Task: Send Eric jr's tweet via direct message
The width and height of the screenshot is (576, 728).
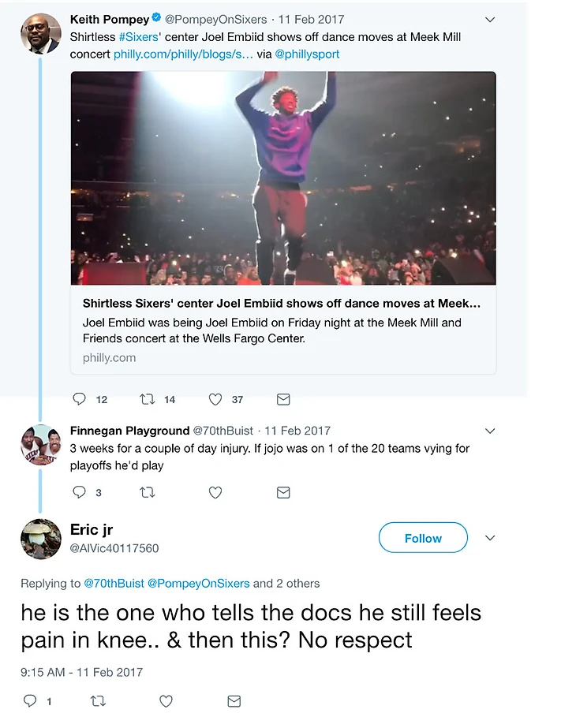Action: pos(234,700)
